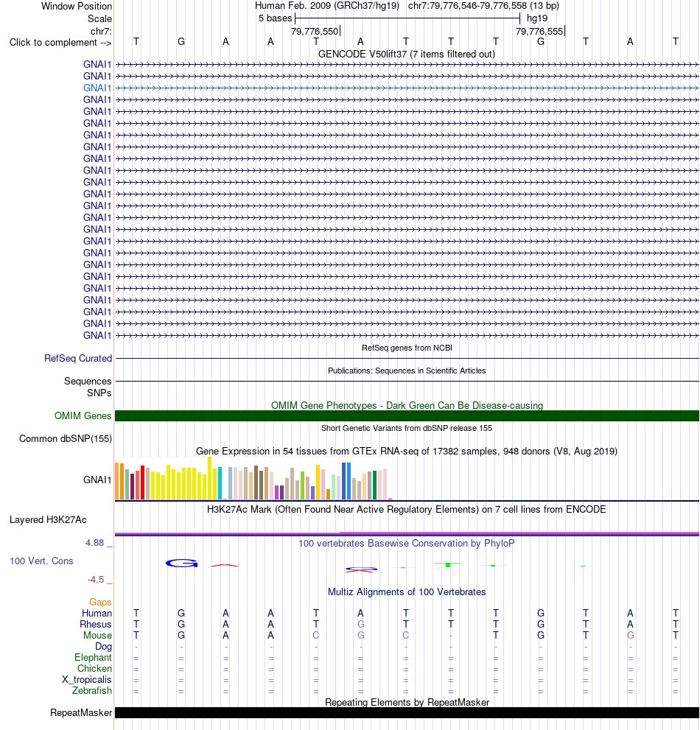
Task: Click '100 vertebrates Basewise Conservation by PhyloP' title
Action: (x=407, y=544)
